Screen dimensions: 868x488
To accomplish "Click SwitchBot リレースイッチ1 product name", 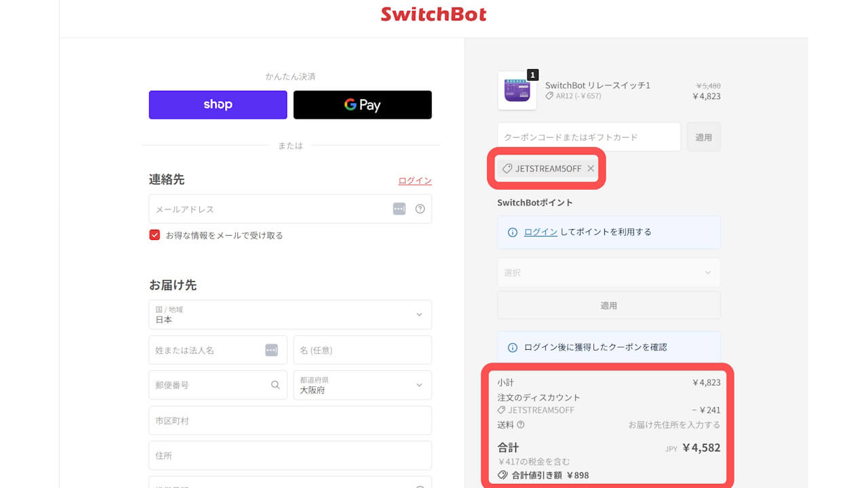I will (x=597, y=85).
